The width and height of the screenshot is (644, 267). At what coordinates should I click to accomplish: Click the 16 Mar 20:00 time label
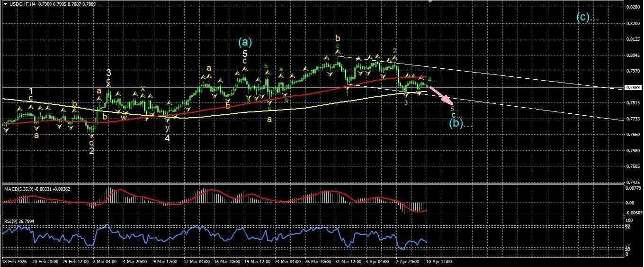(x=227, y=262)
